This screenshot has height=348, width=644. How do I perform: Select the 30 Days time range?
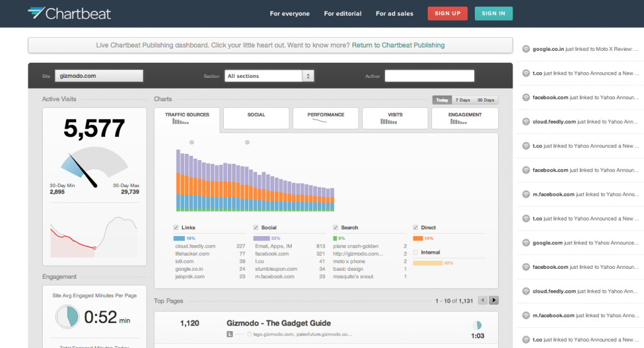click(x=486, y=100)
